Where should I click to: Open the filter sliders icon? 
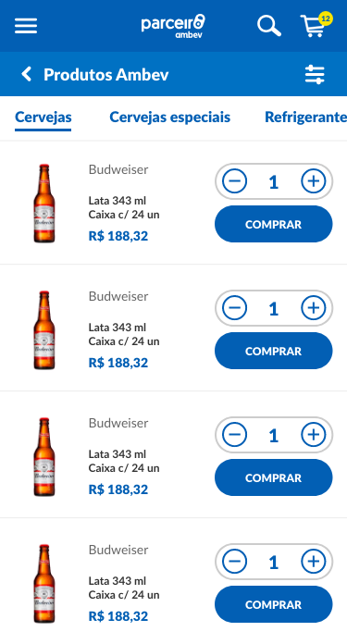point(315,75)
